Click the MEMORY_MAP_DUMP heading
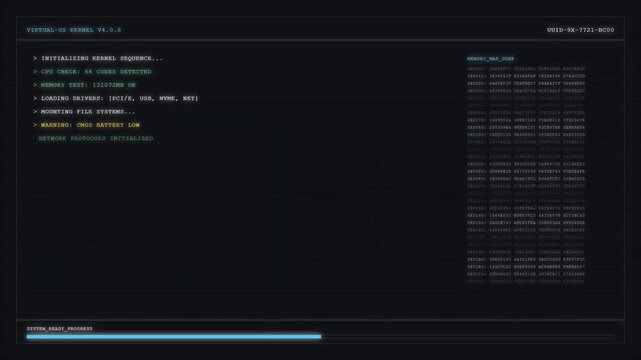The image size is (641, 360). [491, 59]
